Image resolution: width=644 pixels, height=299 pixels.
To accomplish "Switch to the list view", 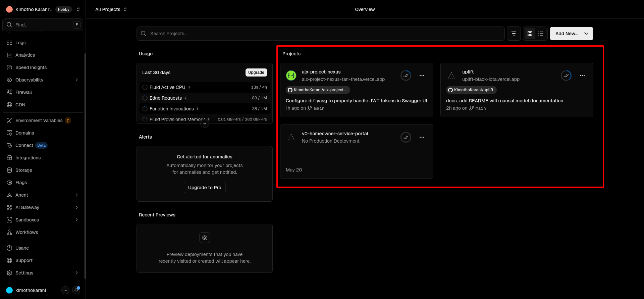I will pos(541,34).
